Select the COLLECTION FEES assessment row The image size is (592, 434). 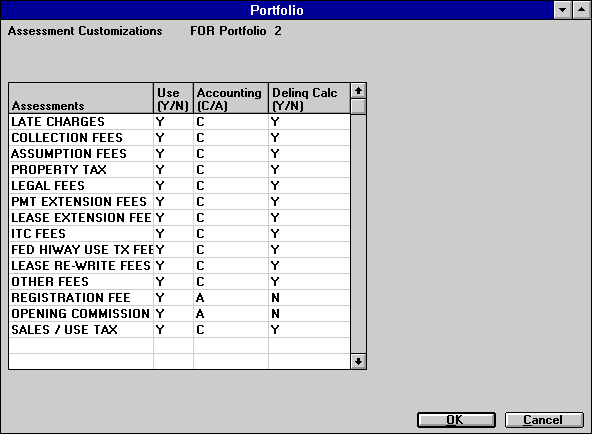[179, 138]
